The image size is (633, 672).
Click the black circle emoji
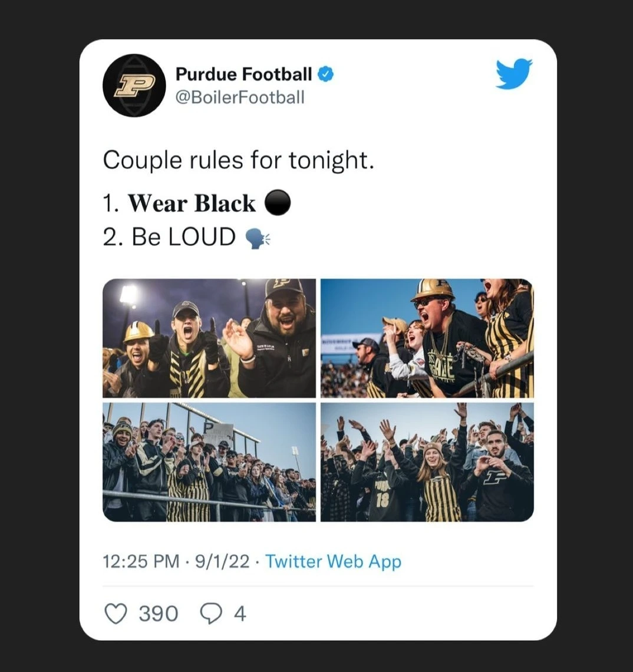[278, 203]
